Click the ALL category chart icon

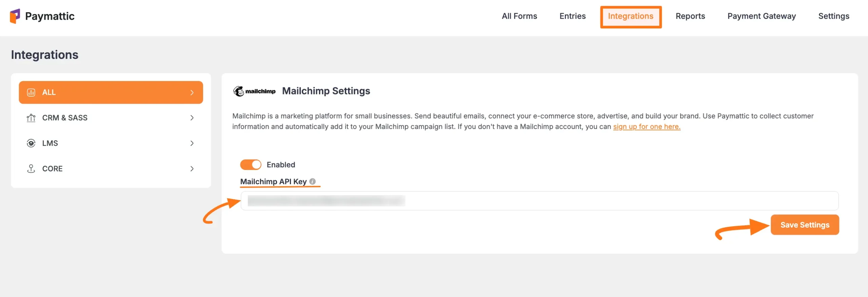31,92
